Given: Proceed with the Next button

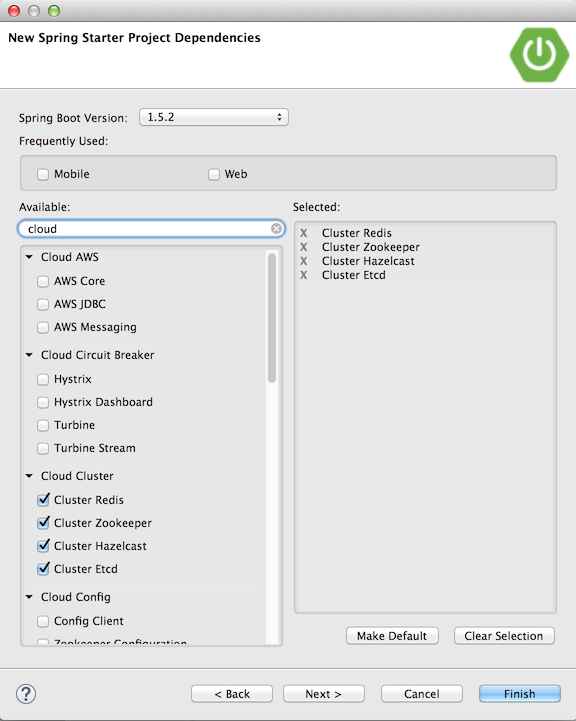Looking at the screenshot, I should click(x=324, y=694).
